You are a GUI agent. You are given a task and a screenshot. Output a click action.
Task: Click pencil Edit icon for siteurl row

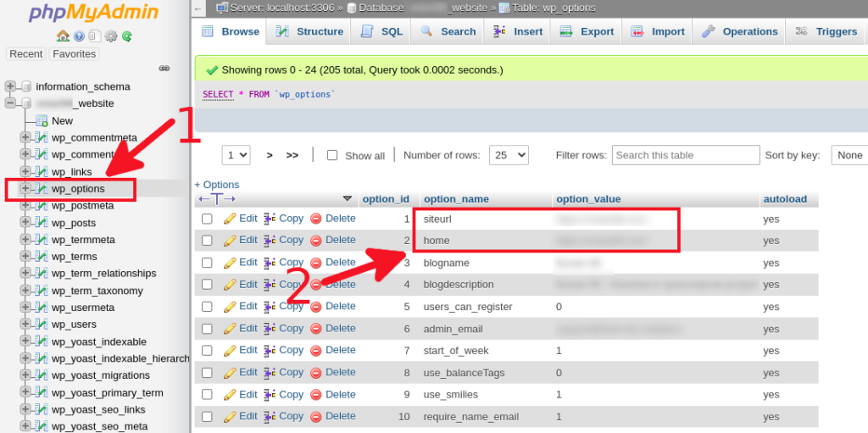click(x=230, y=218)
